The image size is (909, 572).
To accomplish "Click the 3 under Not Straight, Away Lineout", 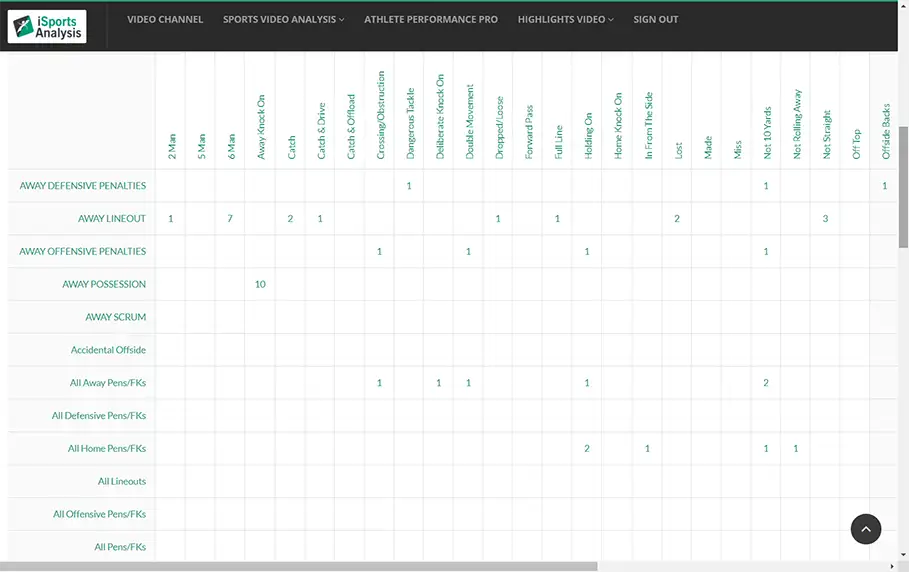I will click(826, 218).
